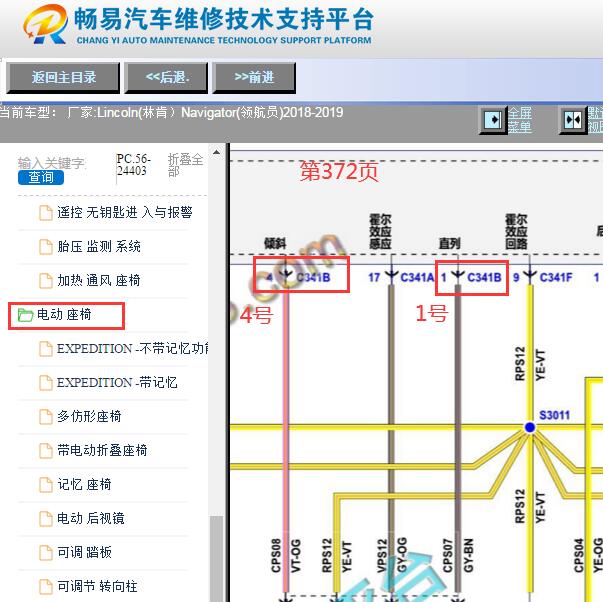603x602 pixels.
Task: Click the page icon beside 加热 通风 座椅
Action: [46, 281]
